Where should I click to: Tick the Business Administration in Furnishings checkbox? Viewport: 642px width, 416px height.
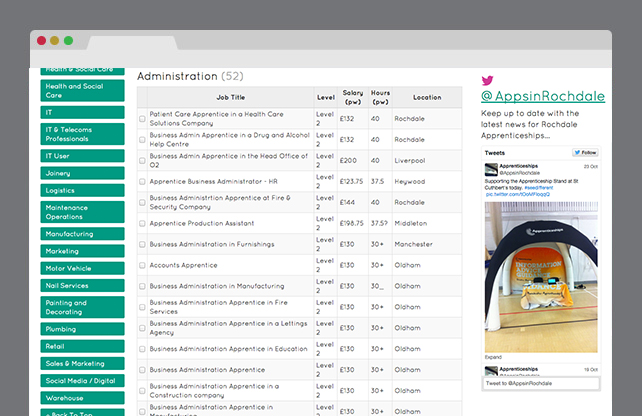click(x=142, y=244)
